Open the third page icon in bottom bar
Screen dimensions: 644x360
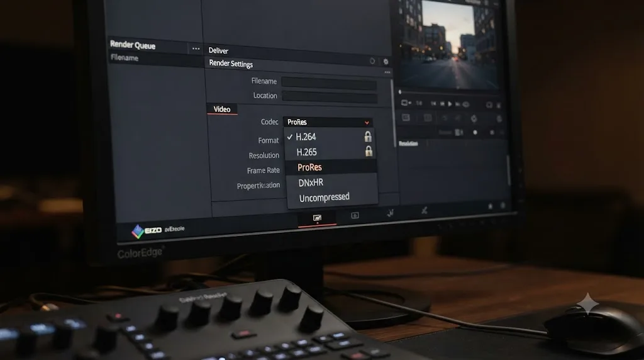tap(390, 213)
